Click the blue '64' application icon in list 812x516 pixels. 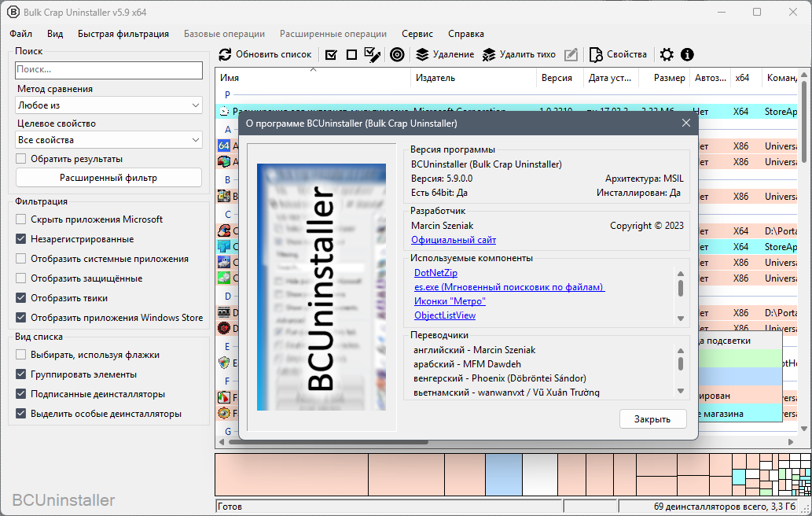click(x=224, y=146)
